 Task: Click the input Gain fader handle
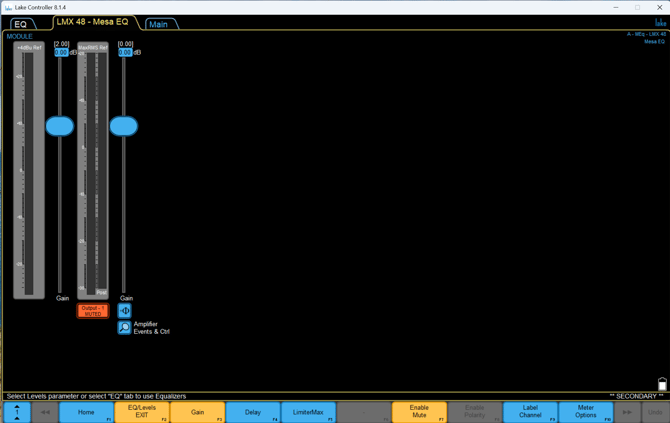[60, 126]
